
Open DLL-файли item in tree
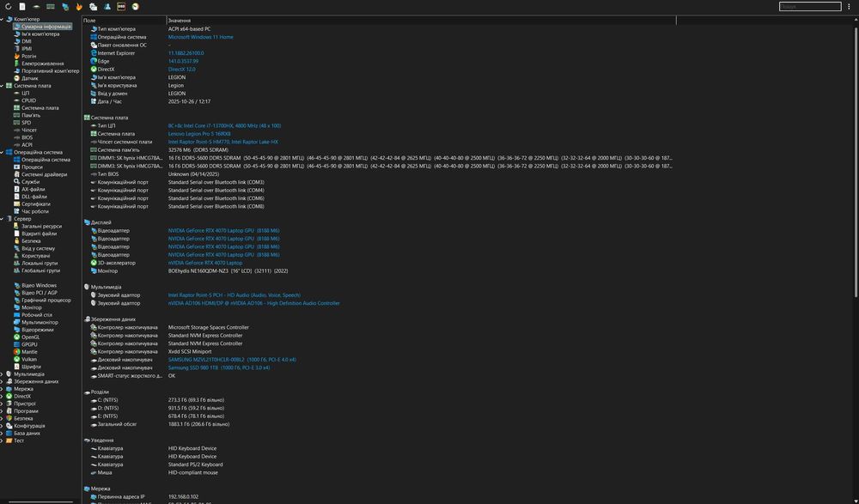point(31,197)
